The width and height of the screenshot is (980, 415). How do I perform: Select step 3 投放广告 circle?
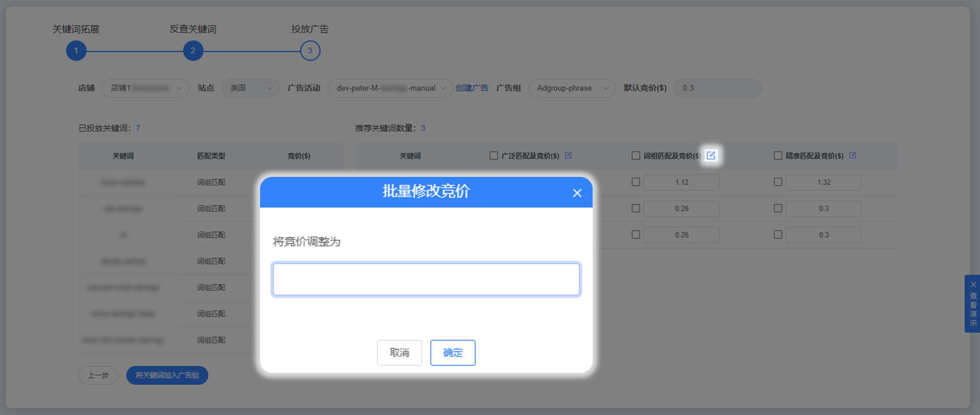point(310,51)
